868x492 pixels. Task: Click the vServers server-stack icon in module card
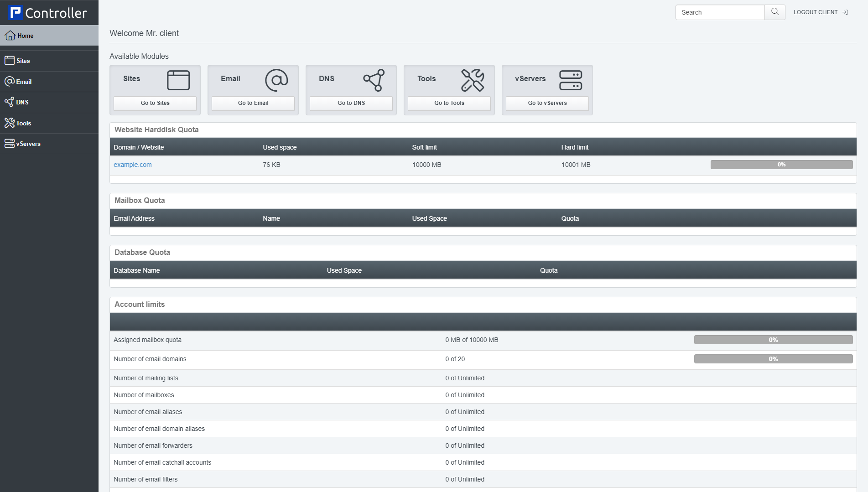pos(570,80)
